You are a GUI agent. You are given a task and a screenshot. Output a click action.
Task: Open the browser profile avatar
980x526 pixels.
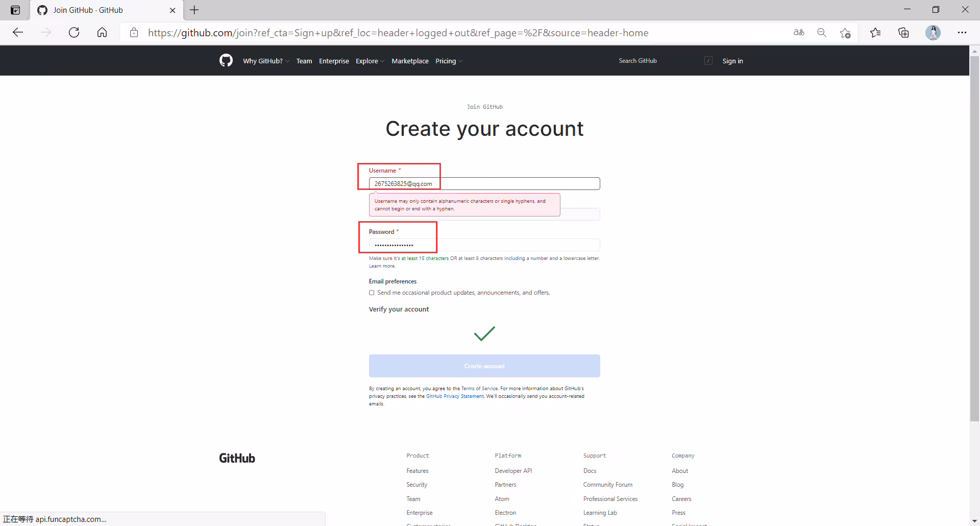click(933, 33)
